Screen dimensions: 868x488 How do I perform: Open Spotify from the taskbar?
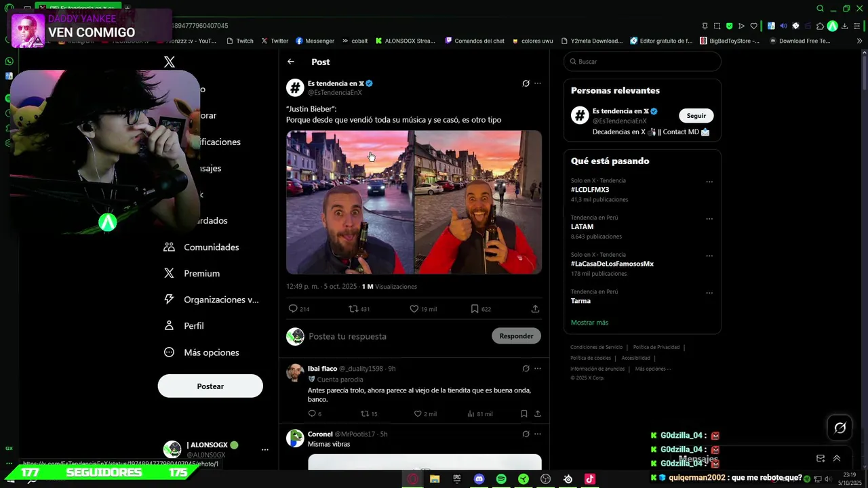[x=501, y=479]
